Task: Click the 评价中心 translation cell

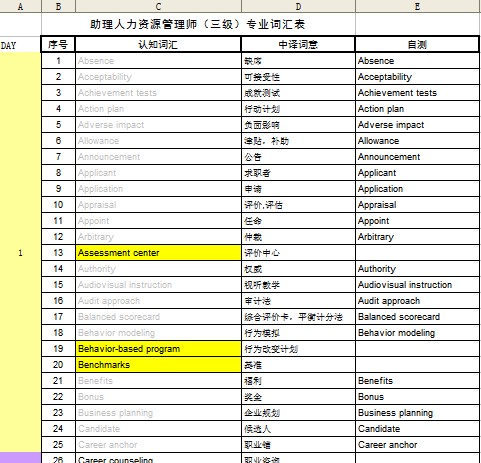Action: 298,253
